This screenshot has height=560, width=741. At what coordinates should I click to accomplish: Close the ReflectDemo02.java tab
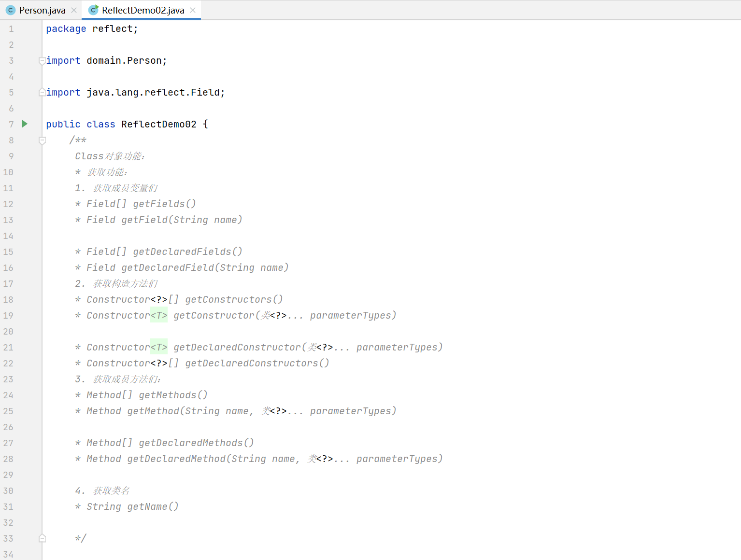point(193,10)
